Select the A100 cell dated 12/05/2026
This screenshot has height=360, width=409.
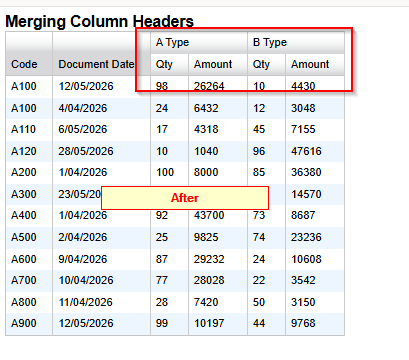29,86
